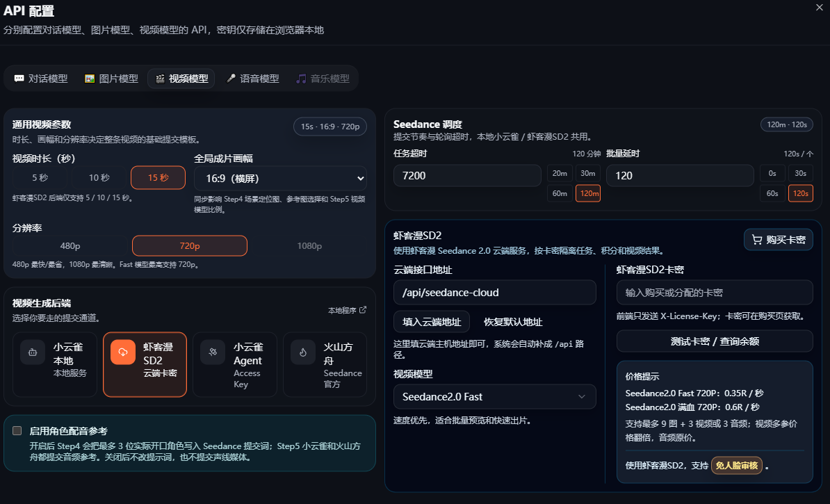
Task: Select 1080p resolution
Action: [309, 245]
